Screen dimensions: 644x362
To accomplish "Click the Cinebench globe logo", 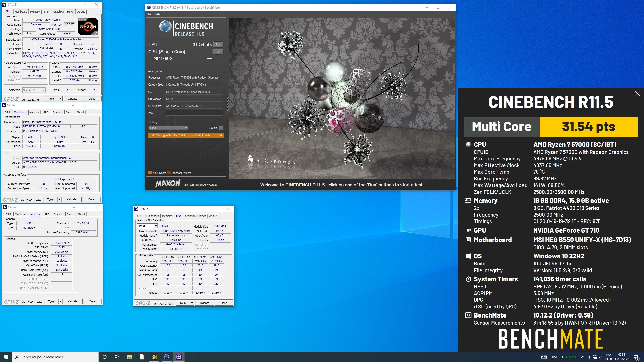I will [x=165, y=26].
